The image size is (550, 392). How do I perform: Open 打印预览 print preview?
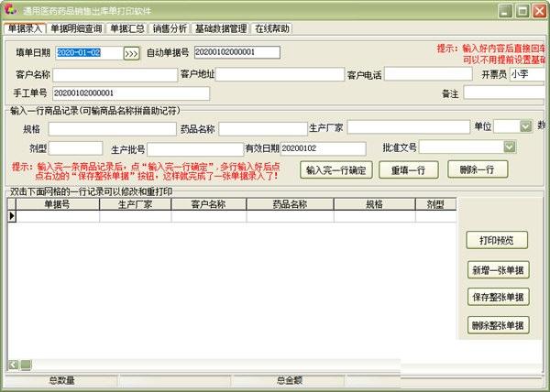497,240
